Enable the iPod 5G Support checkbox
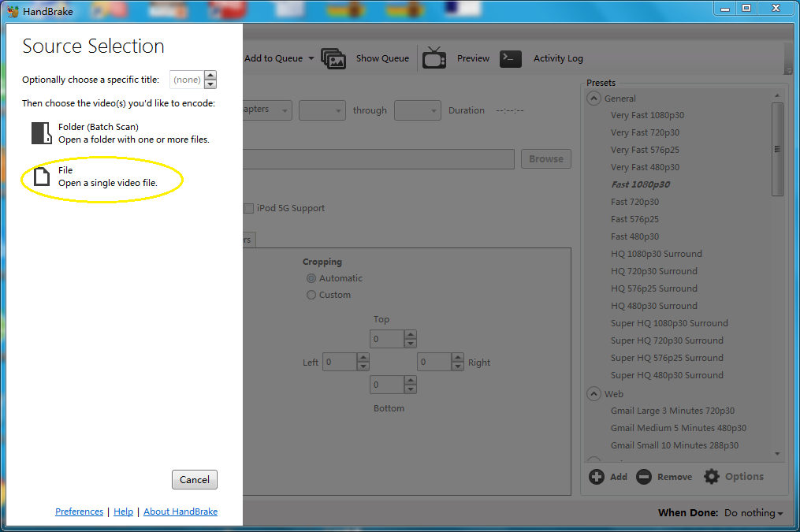800x532 pixels. coord(249,208)
